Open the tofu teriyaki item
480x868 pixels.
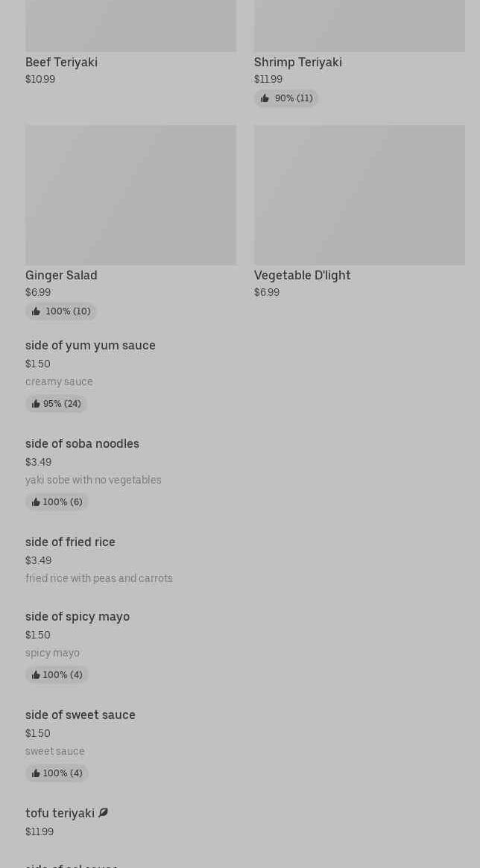point(60,813)
